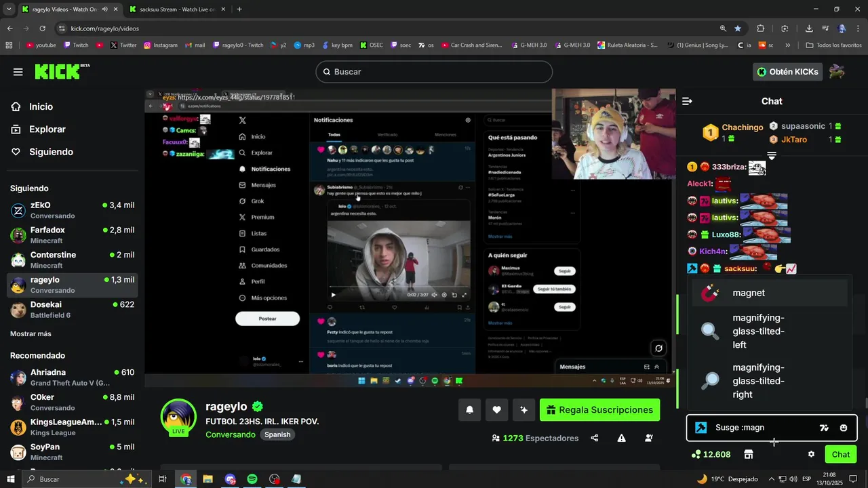Open Farfadox channel in the sidebar
Screen dimensions: 868x488
(73, 235)
